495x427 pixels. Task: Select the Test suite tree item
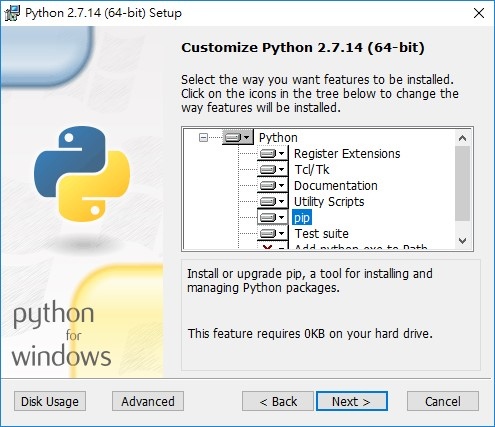(321, 234)
